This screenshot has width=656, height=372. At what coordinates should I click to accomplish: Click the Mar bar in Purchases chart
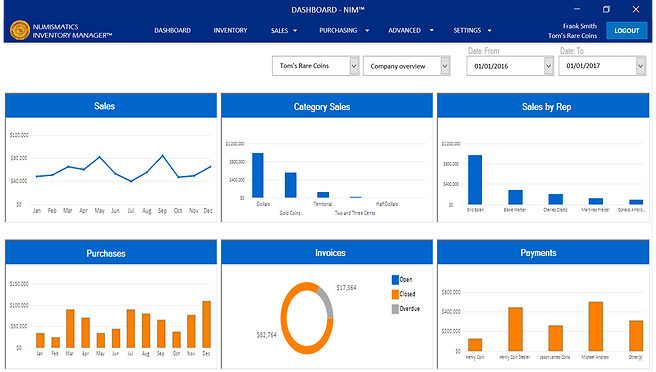tap(70, 328)
